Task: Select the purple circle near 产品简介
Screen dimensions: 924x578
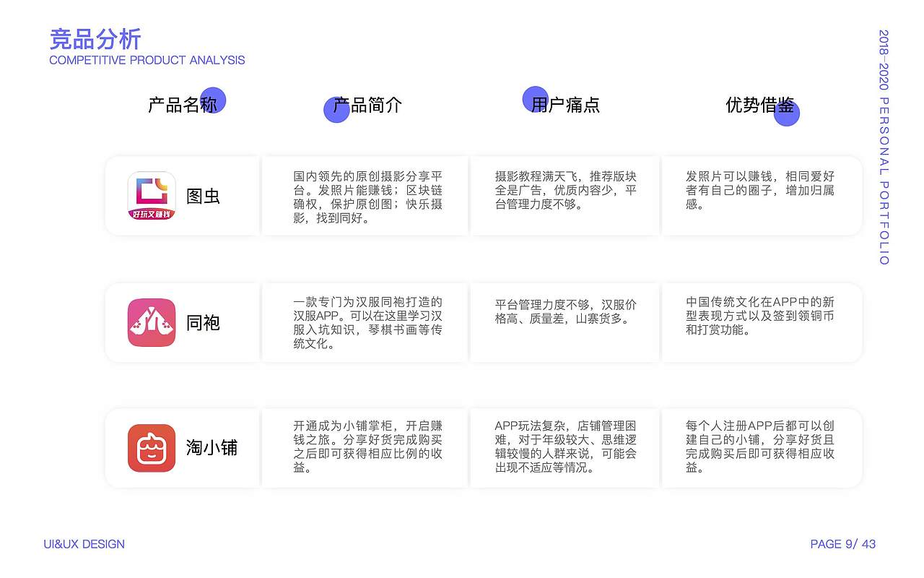Action: pyautogui.click(x=336, y=110)
